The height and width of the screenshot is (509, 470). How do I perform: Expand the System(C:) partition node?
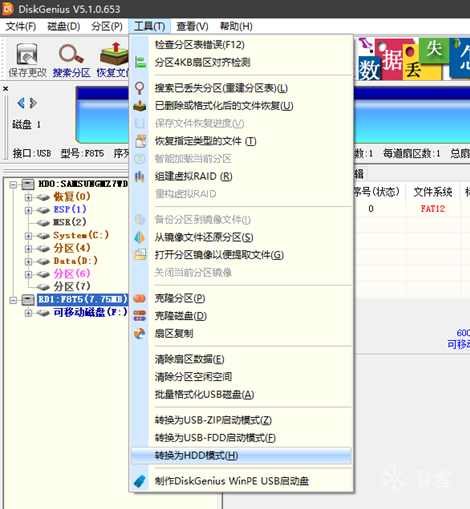click(x=28, y=236)
